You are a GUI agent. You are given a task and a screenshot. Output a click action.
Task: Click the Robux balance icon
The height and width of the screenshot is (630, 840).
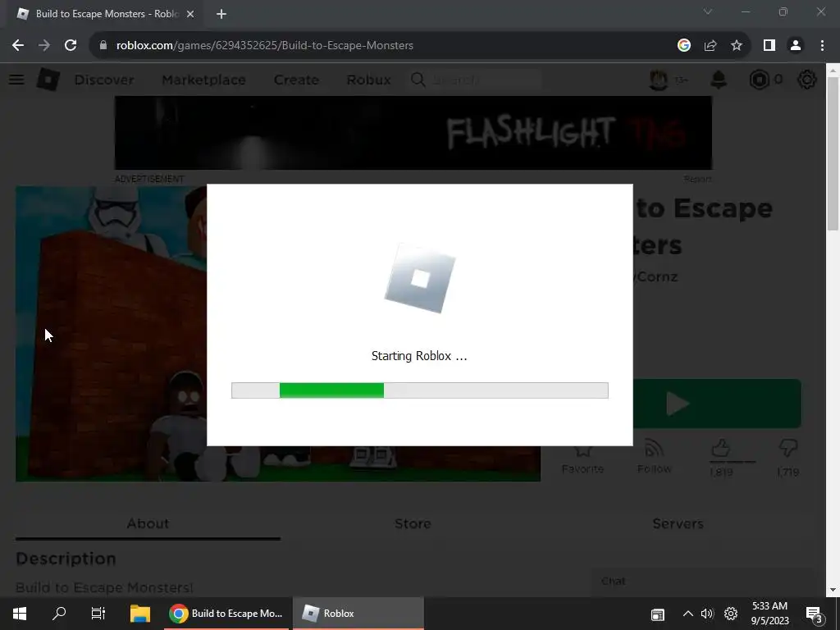[759, 80]
